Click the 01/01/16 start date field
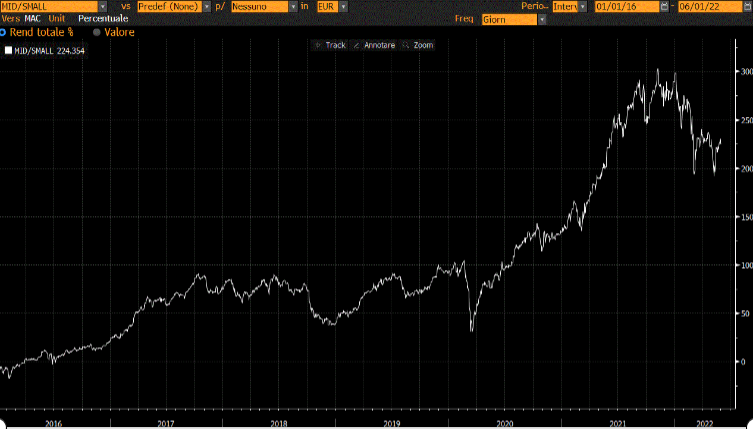The height and width of the screenshot is (429, 753). [626, 6]
